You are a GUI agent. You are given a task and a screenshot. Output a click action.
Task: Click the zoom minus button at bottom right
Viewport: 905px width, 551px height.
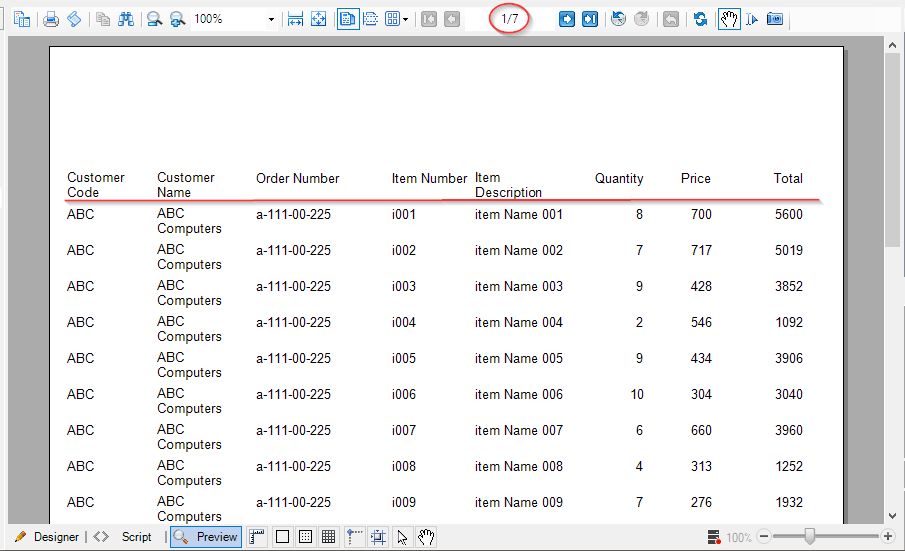[764, 537]
